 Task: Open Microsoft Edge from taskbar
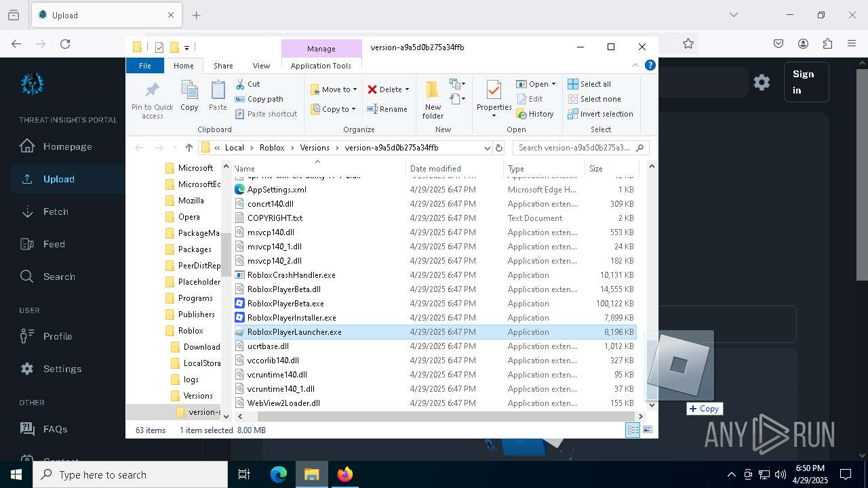click(279, 474)
